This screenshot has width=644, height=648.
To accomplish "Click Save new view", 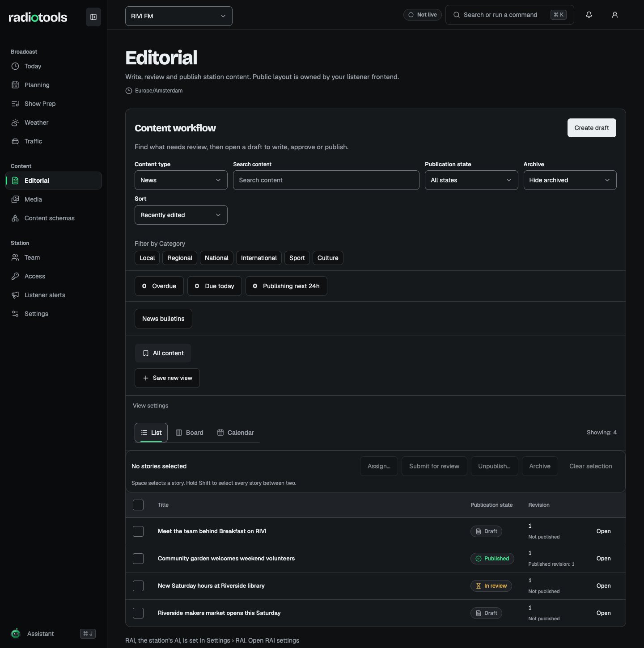I will [167, 378].
